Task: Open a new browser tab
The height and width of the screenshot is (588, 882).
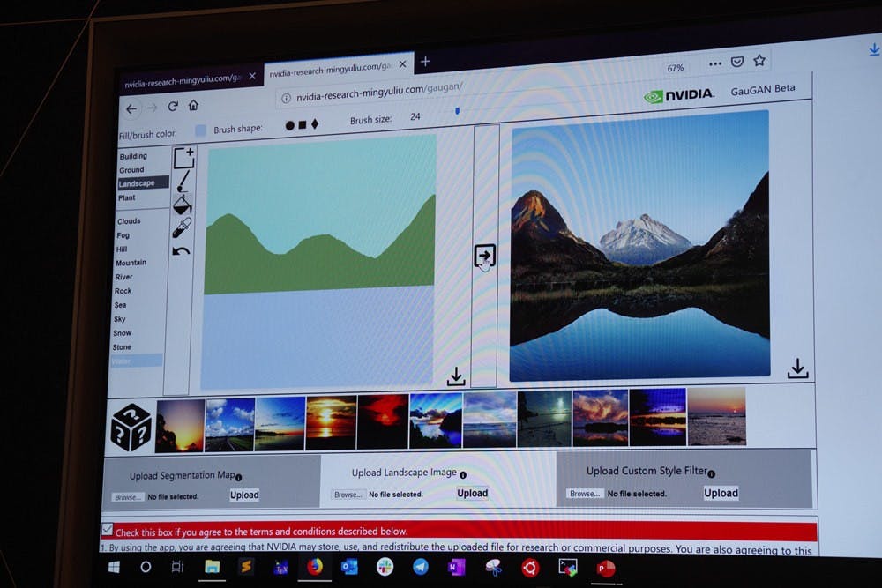Action: [x=425, y=62]
